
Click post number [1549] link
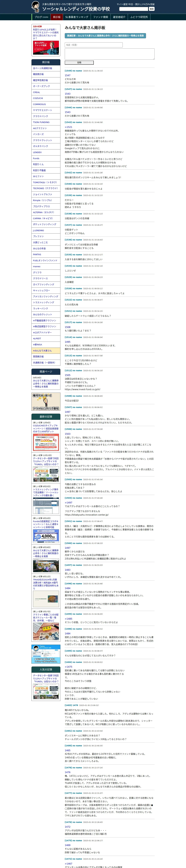(x=68, y=71)
